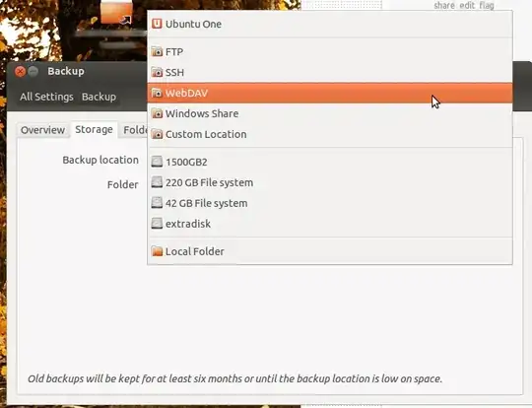Click the drive icon beside extradisk
Image resolution: width=532 pixels, height=408 pixels.
(x=157, y=224)
